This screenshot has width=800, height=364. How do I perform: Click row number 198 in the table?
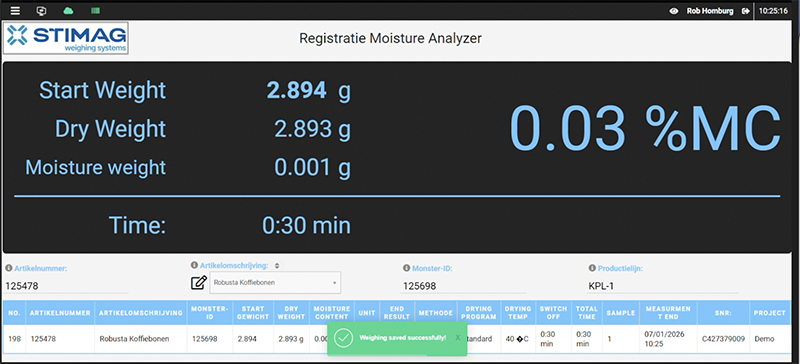pos(14,338)
